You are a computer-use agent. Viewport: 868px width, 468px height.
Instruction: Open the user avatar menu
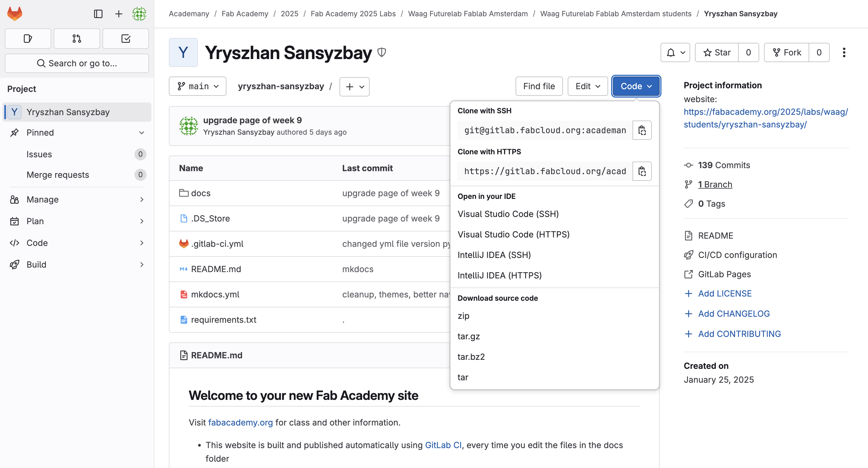tap(139, 14)
